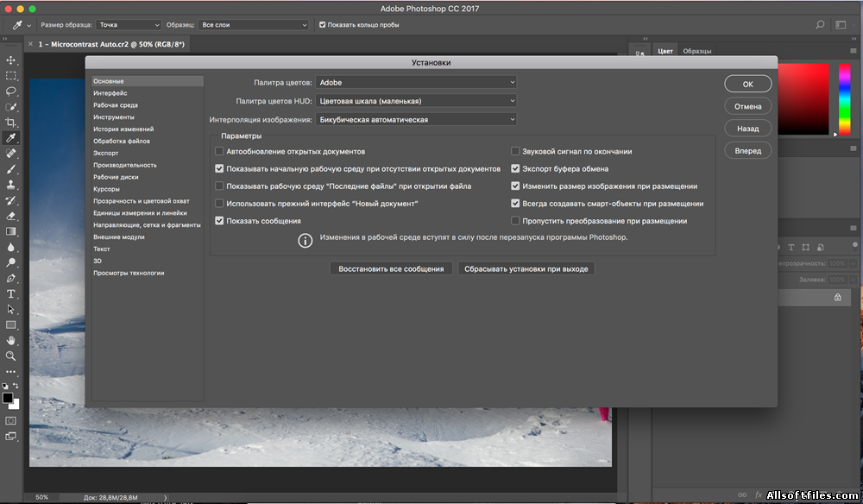Uncheck the Показать сообщения checkbox
Image resolution: width=863 pixels, height=504 pixels.
[219, 221]
